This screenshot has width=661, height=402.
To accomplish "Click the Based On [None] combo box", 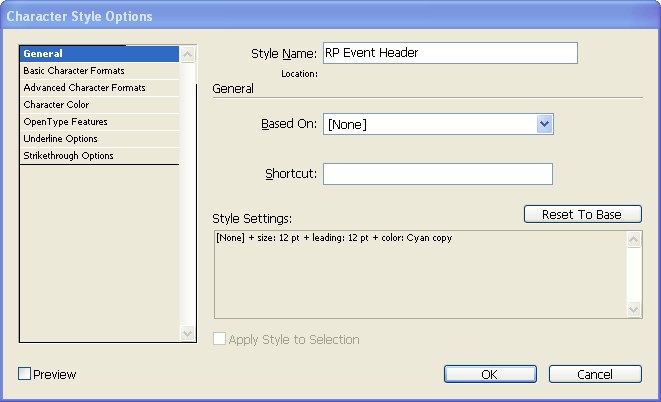I will 438,124.
